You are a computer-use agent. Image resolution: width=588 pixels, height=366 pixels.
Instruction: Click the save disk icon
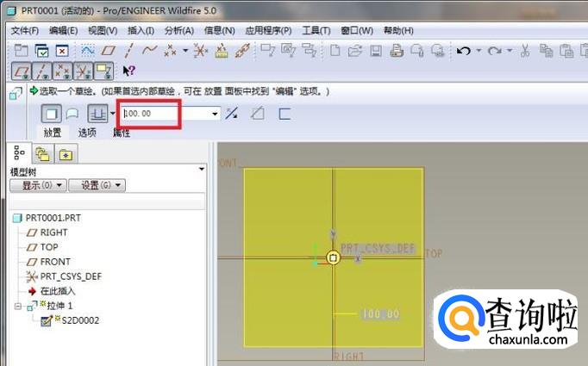click(376, 51)
